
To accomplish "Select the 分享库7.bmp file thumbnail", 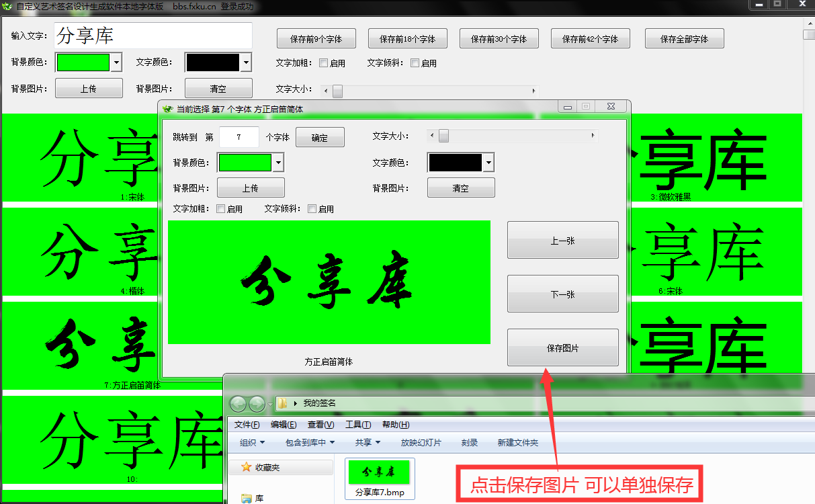I will pyautogui.click(x=380, y=478).
